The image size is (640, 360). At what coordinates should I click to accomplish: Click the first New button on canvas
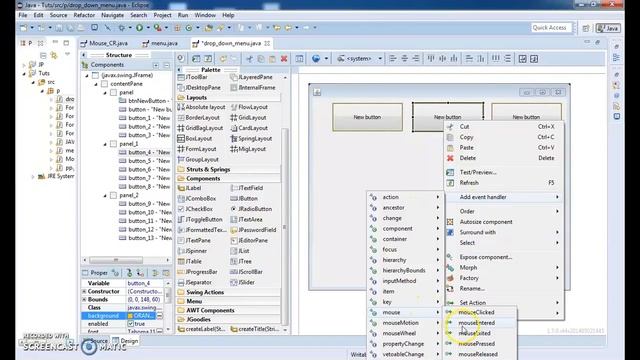coord(367,117)
